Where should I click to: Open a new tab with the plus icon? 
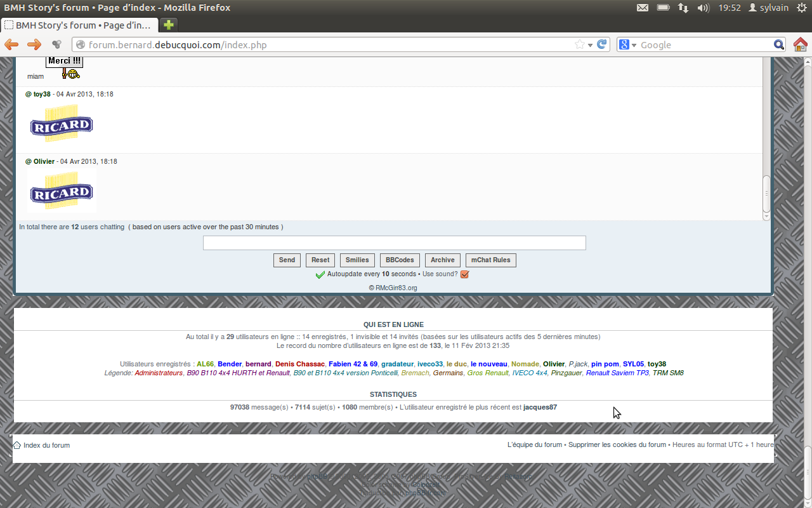point(168,25)
